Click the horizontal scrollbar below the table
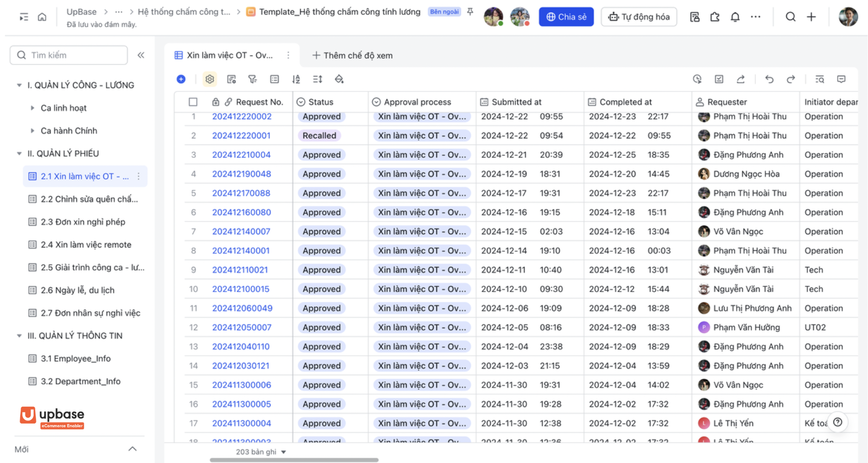Screen dimensions: 868x463 (x=294, y=460)
